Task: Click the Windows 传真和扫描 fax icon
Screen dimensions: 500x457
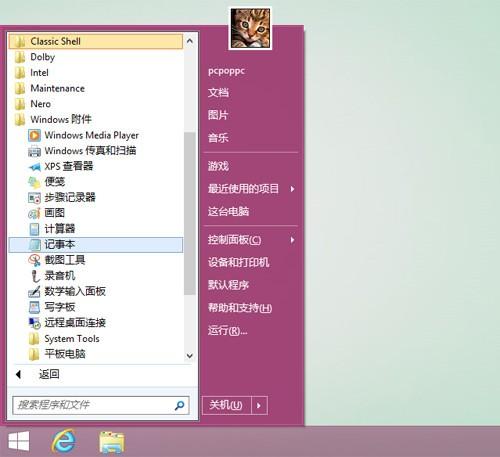Action: pos(34,151)
